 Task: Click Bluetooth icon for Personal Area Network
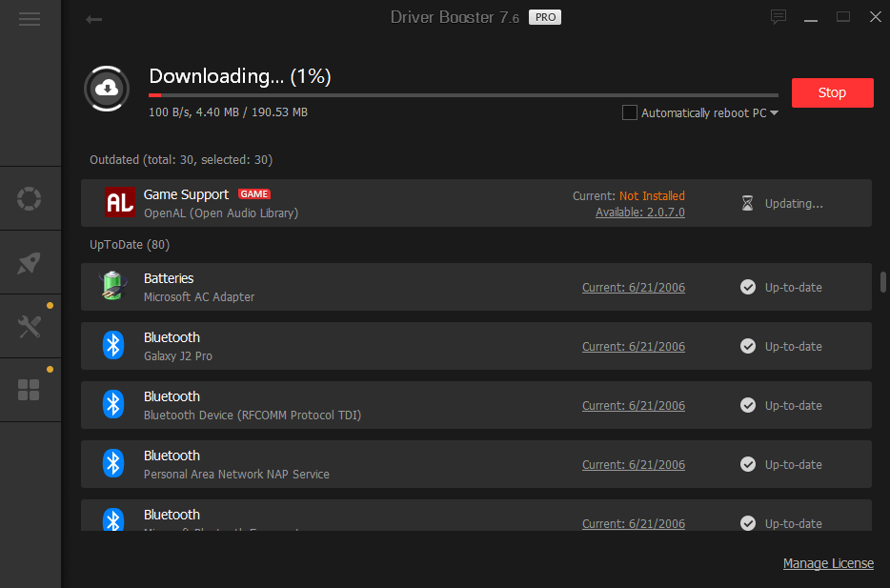point(113,463)
